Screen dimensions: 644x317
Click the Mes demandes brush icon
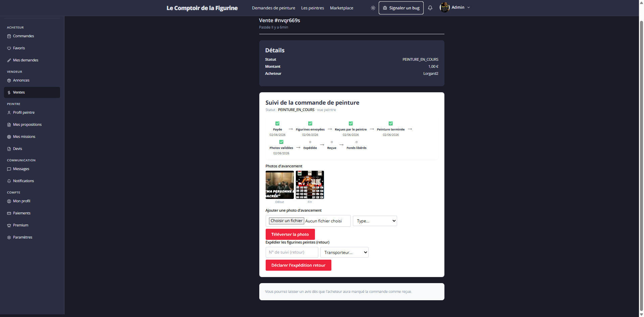coord(9,60)
